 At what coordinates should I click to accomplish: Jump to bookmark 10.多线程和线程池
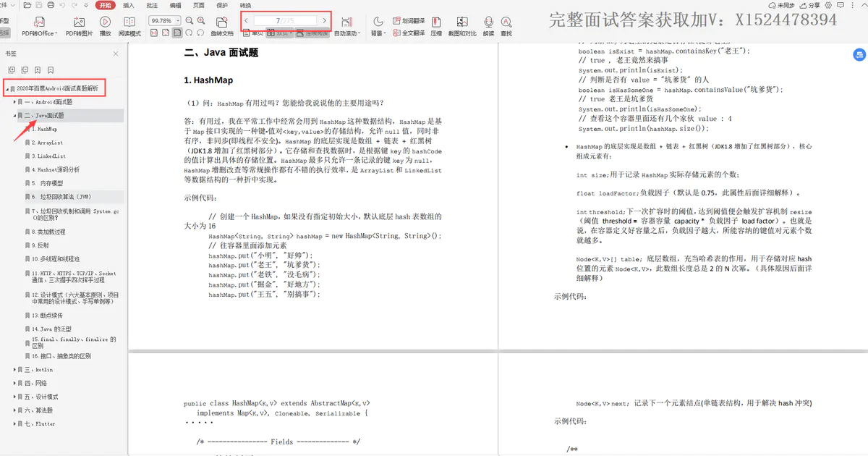55,258
